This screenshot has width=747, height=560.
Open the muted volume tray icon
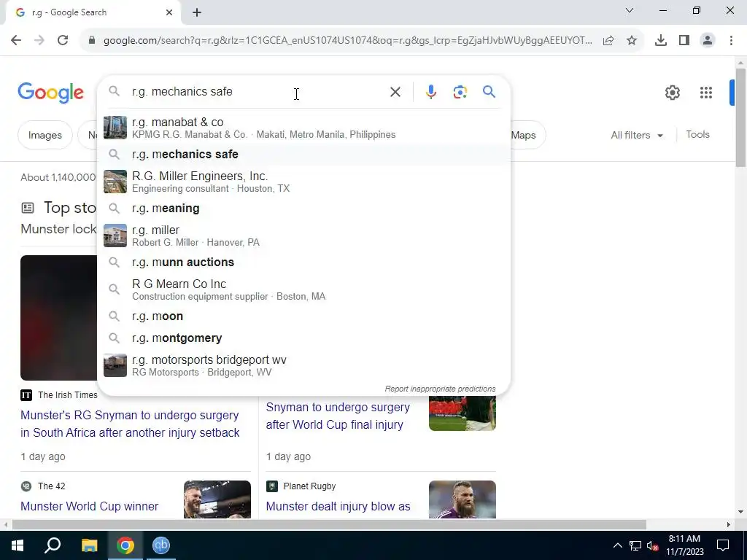pos(652,545)
